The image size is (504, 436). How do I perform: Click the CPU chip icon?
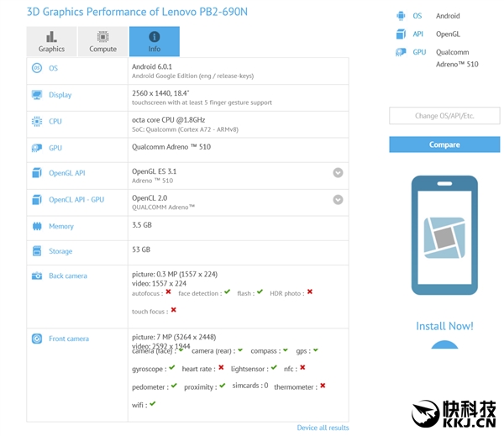tap(37, 122)
